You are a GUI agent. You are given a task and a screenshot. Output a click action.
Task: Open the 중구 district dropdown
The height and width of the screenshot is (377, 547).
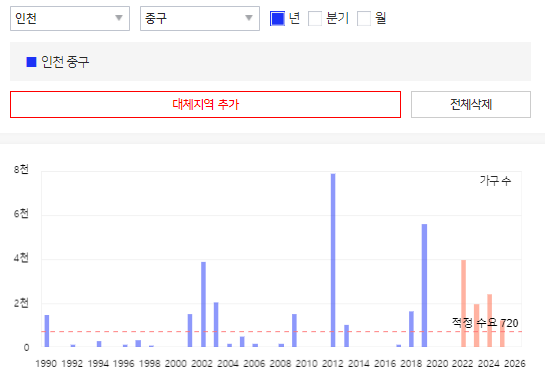(200, 18)
